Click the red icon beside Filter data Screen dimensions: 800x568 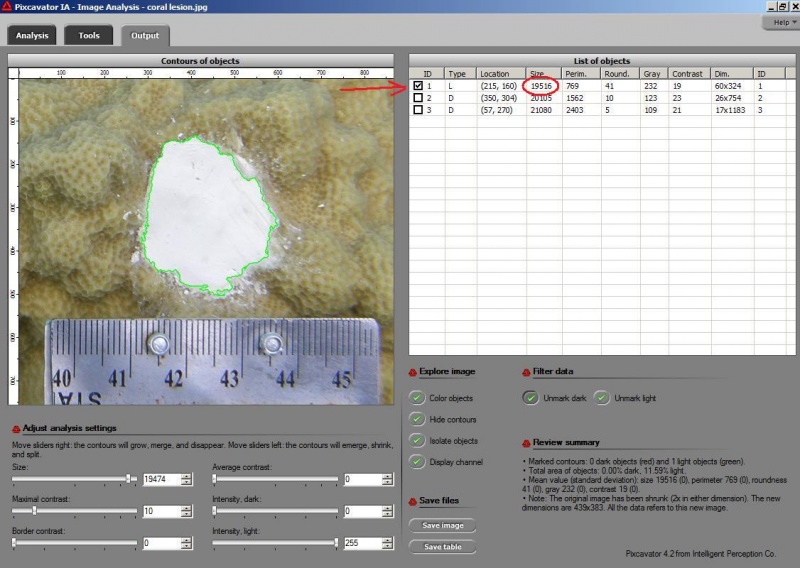526,373
